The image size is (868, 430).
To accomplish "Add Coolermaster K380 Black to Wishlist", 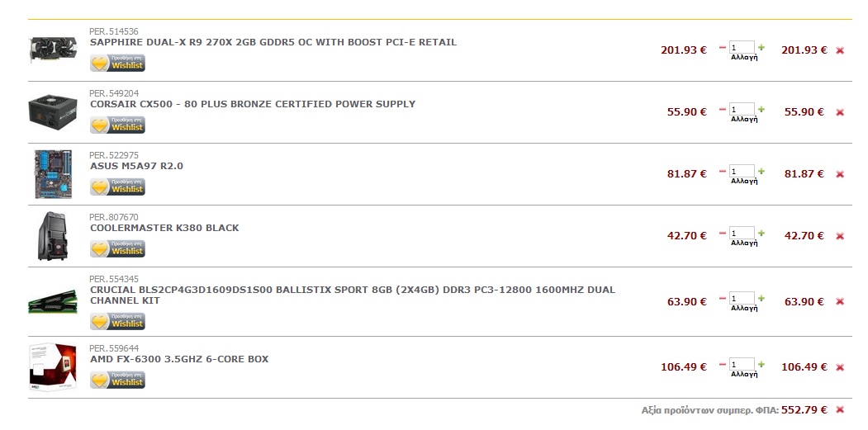I will [117, 249].
